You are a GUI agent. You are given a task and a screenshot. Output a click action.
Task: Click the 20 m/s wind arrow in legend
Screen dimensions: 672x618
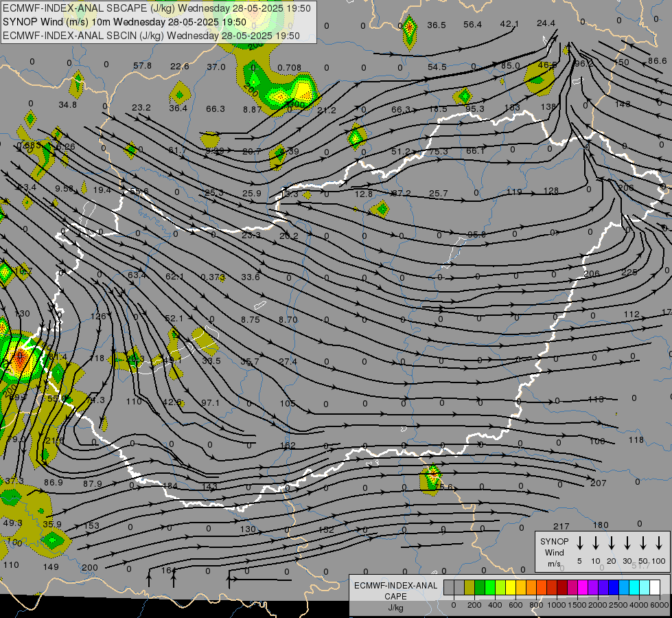pos(612,542)
